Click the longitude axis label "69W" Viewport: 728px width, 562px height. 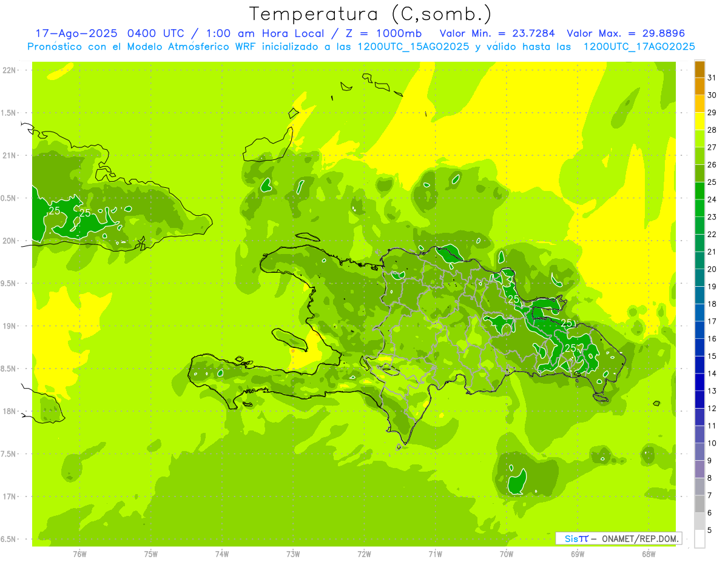[578, 554]
